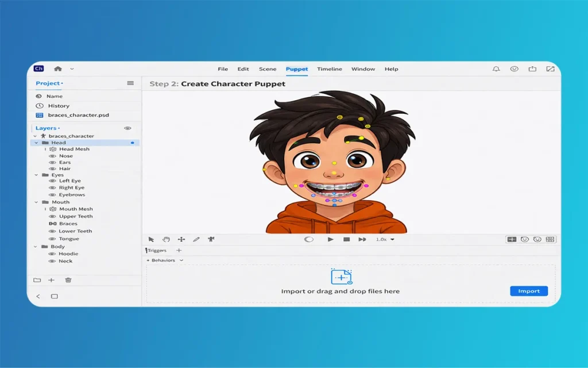Go to Home via house icon

(x=58, y=69)
